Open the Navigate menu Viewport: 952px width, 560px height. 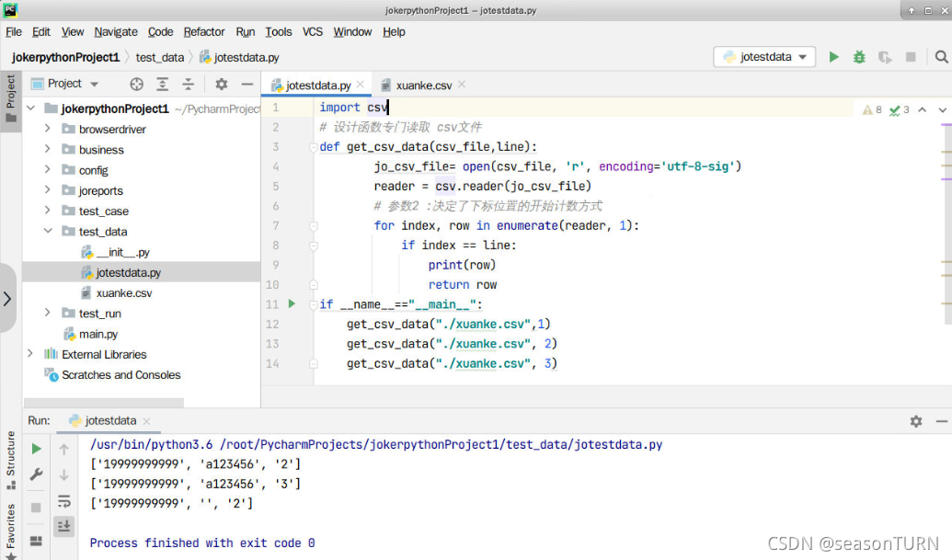click(116, 32)
